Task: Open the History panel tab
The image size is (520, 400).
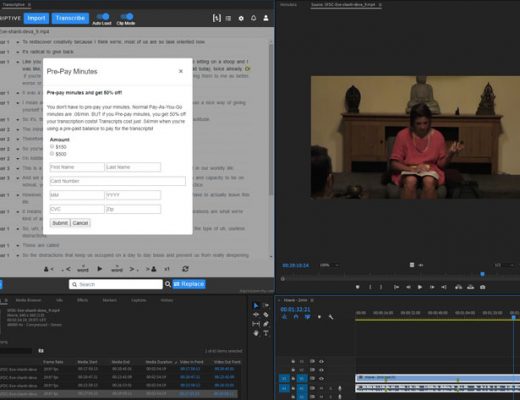Action: point(167,300)
